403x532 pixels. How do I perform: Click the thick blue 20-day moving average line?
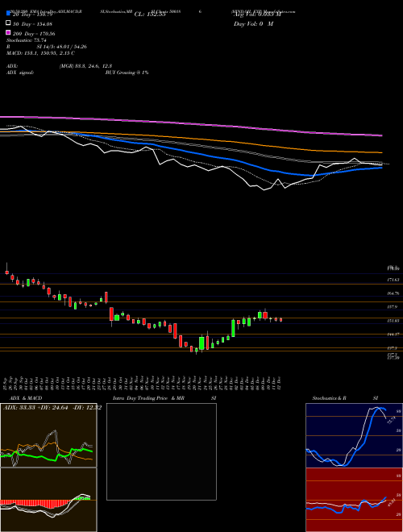click(217, 157)
